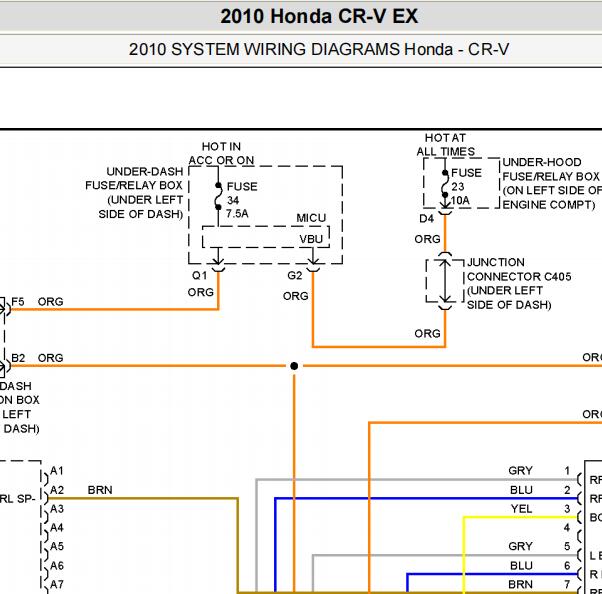Select the "JUNCTION CONNECTOR C405" label
The height and width of the screenshot is (594, 602).
point(519,283)
